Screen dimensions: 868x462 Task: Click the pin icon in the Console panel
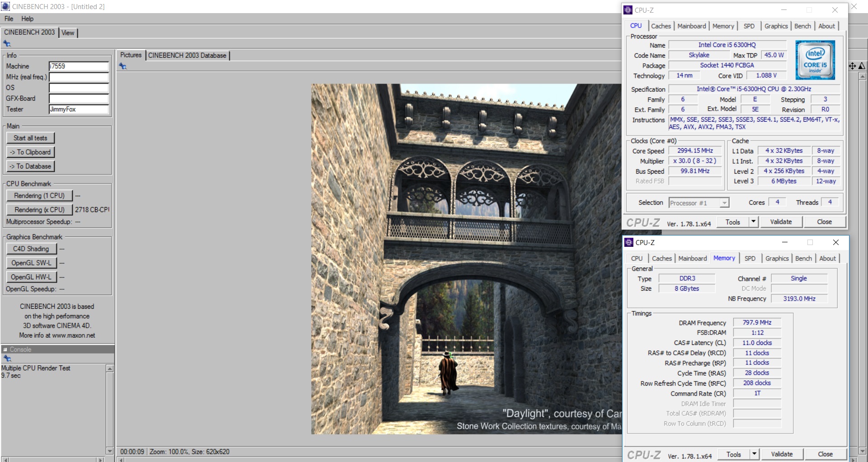7,358
